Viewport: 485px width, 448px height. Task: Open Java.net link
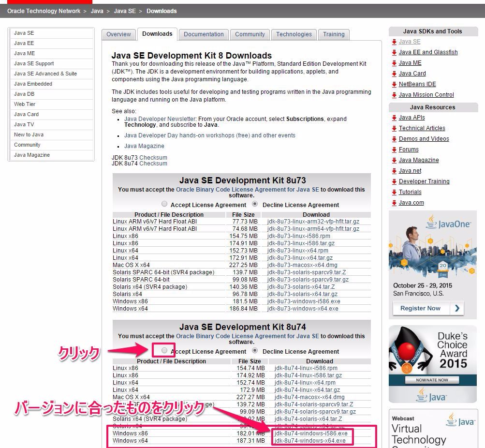410,171
